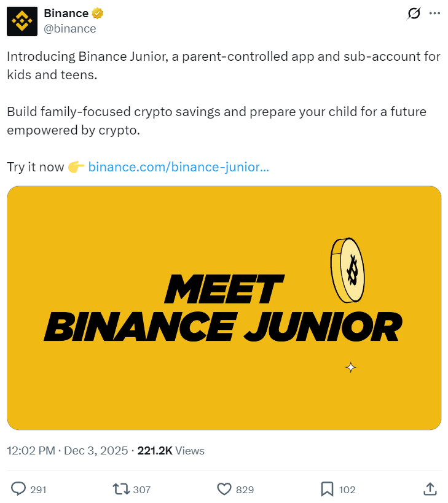Click the 307 reposts count
The height and width of the screenshot is (503, 448).
pos(141,489)
